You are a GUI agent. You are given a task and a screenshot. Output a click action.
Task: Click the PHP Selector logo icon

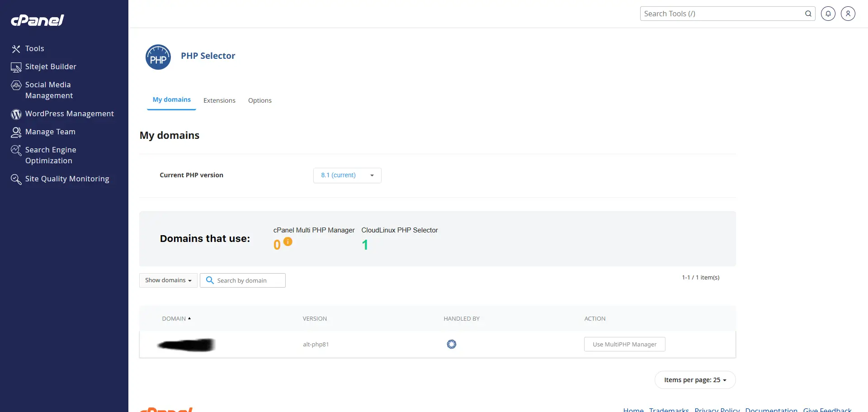click(x=158, y=57)
